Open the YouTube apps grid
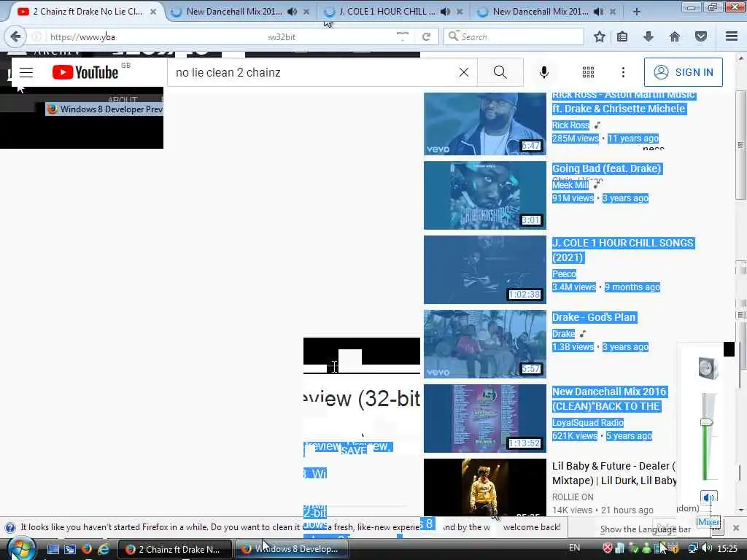Viewport: 747px width, 560px height. pyautogui.click(x=589, y=72)
